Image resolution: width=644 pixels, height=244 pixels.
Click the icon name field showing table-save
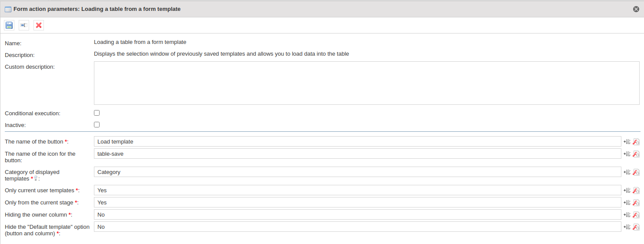click(357, 154)
